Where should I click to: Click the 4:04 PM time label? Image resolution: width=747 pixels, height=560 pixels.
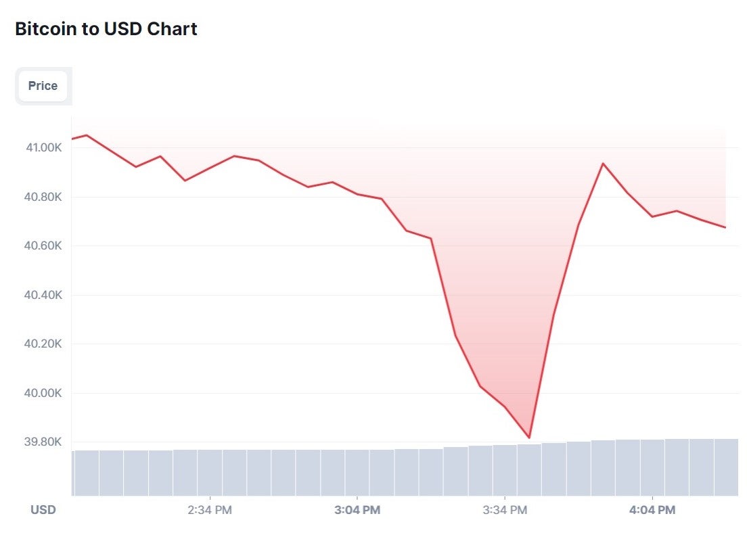(652, 510)
